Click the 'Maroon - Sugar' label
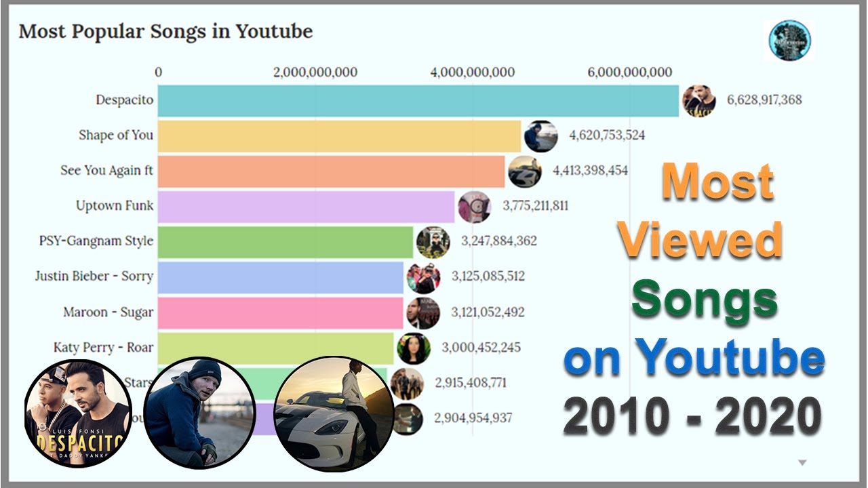This screenshot has height=488, width=868. coord(108,312)
